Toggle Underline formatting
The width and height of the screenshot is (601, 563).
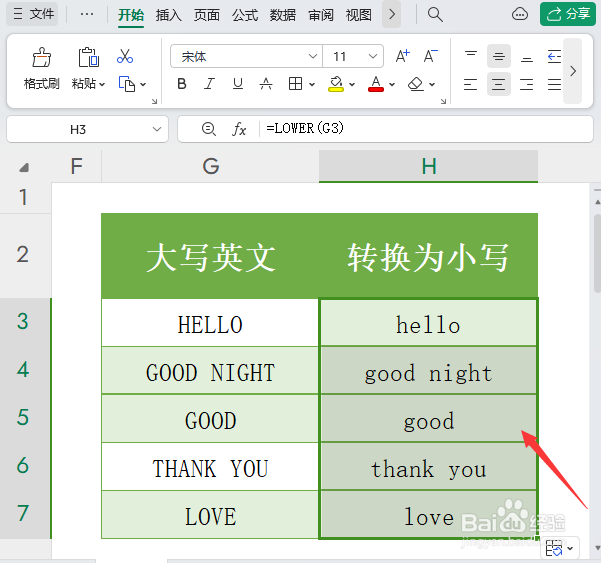click(238, 84)
